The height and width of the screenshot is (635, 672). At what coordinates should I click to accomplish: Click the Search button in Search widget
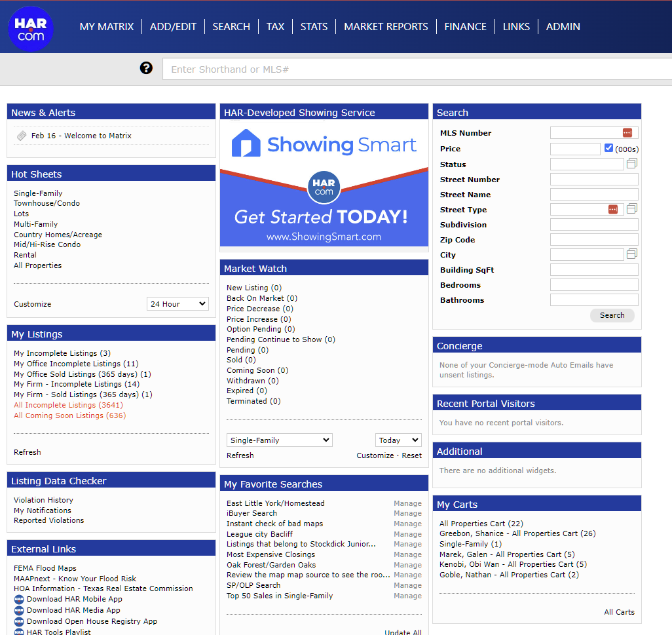(612, 315)
